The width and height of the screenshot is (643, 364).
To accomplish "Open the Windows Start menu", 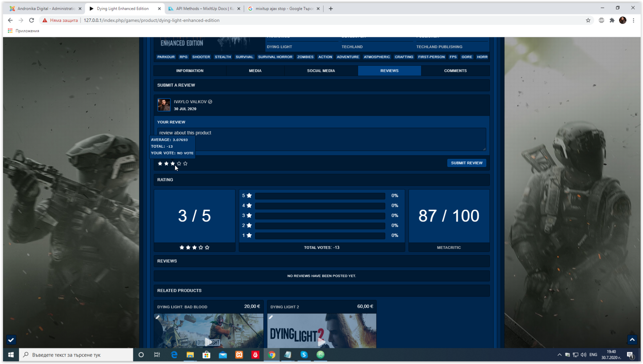I will click(11, 355).
